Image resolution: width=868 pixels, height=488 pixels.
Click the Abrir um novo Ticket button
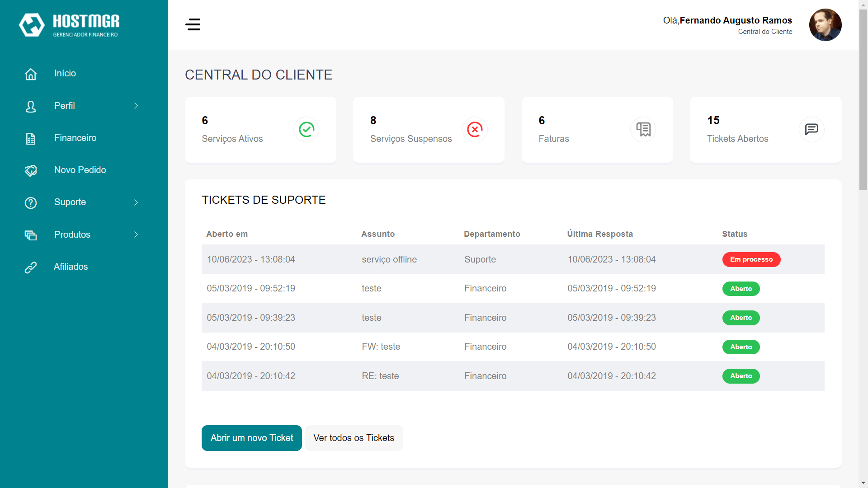coord(252,438)
